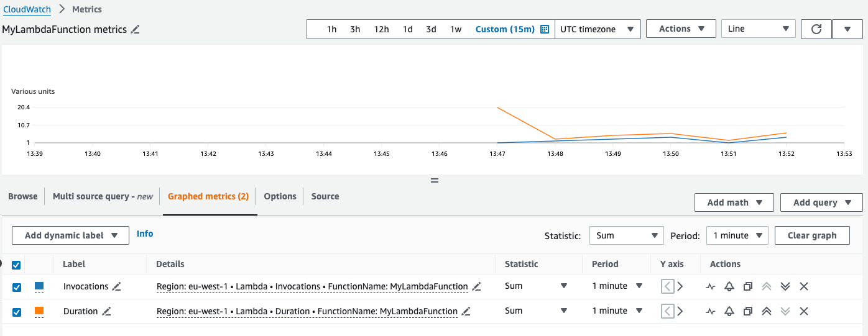Toggle the select-all metrics checkbox
This screenshot has width=868, height=336.
click(x=16, y=265)
